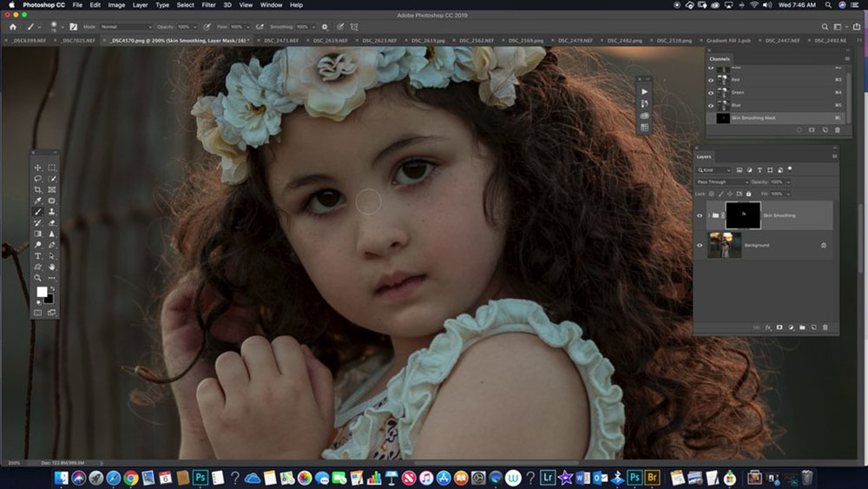Add layer mask icon in Layers panel
The height and width of the screenshot is (489, 868).
(x=779, y=327)
